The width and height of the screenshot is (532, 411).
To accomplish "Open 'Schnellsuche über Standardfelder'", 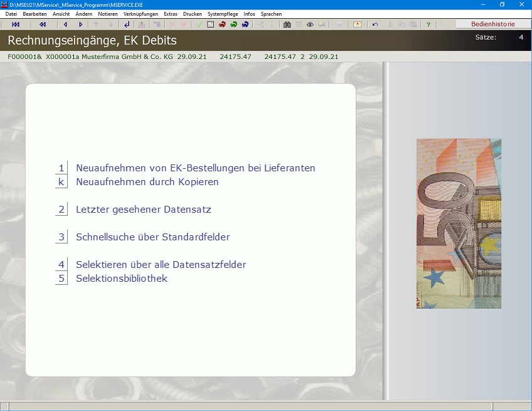I will point(152,237).
